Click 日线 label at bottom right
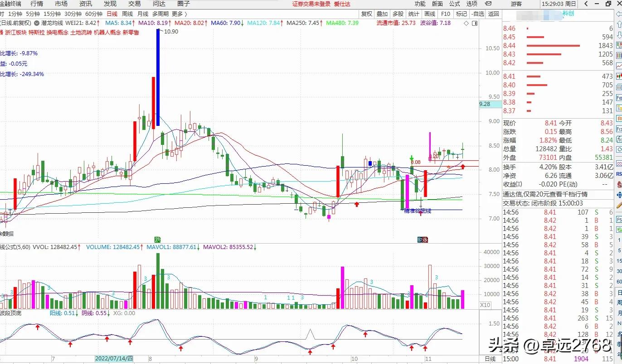Viewport: 622px width, 364px height. 491,359
